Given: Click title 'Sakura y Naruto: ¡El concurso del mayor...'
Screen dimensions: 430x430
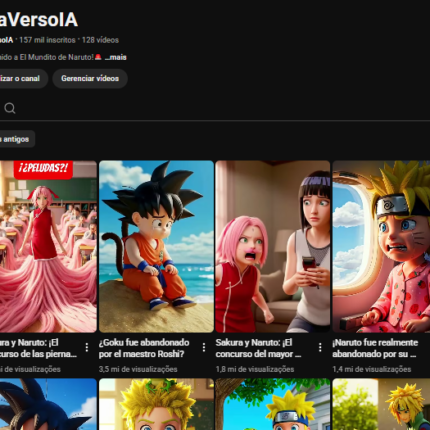Looking at the screenshot, I should tap(258, 348).
